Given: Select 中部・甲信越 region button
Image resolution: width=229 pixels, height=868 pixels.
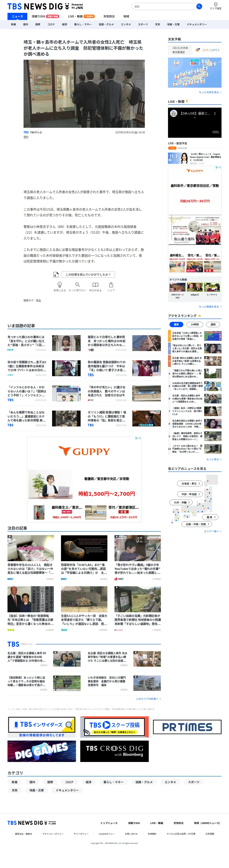Looking at the screenshot, I should [190, 494].
